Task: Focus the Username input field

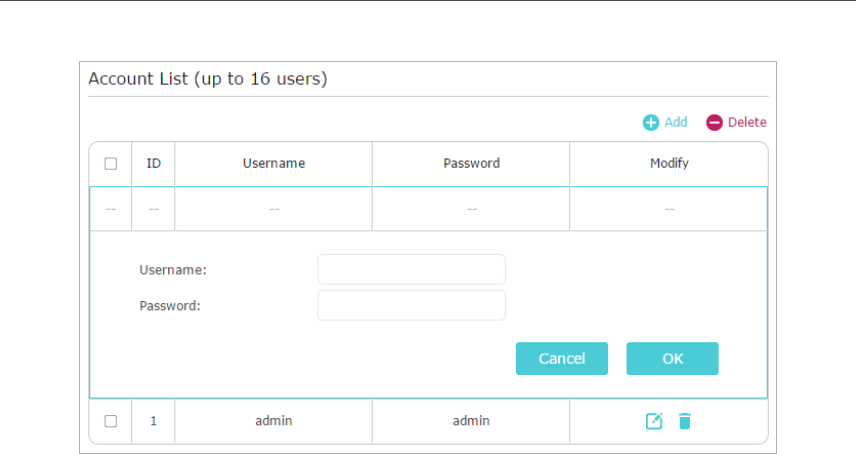Action: pyautogui.click(x=411, y=269)
